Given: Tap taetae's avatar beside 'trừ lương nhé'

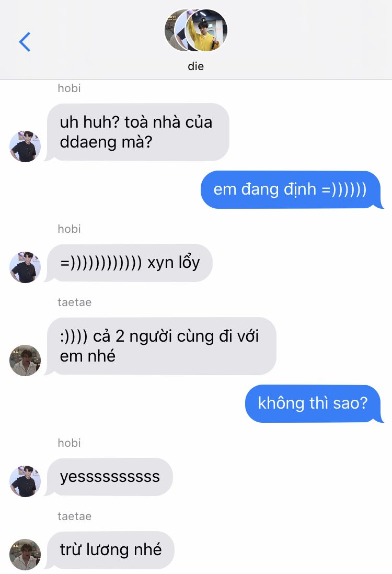Looking at the screenshot, I should click(x=25, y=554).
